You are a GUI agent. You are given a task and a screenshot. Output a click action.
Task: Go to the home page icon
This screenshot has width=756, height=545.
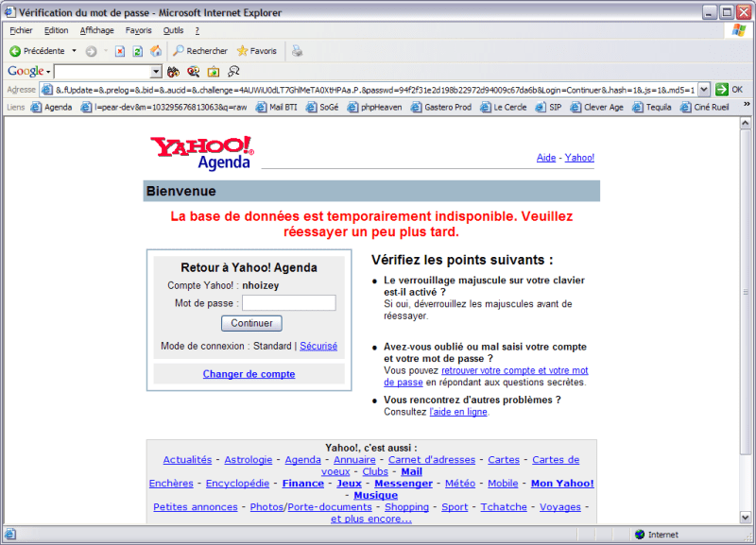click(156, 51)
